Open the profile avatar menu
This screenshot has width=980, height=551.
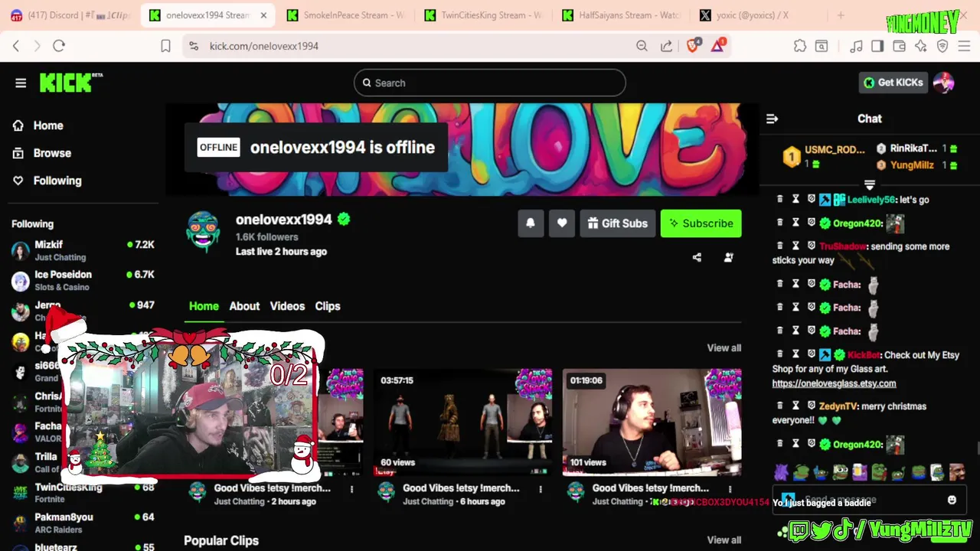click(x=944, y=83)
